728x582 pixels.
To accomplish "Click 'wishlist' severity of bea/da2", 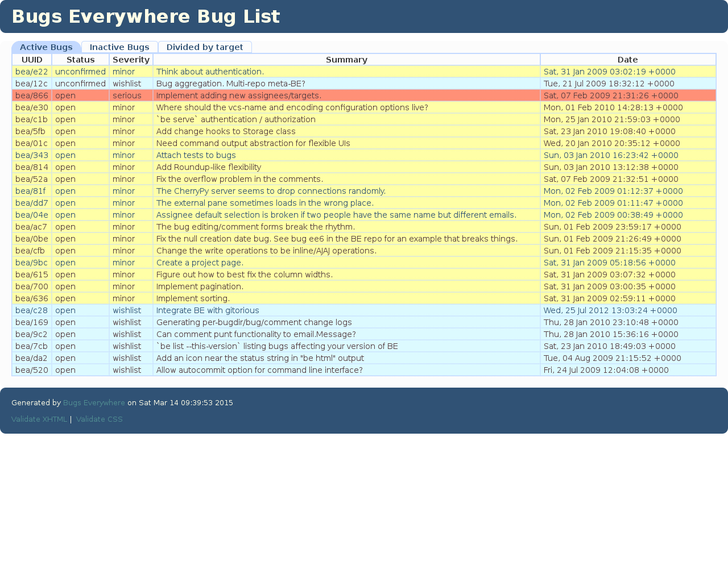I will click(x=127, y=358).
